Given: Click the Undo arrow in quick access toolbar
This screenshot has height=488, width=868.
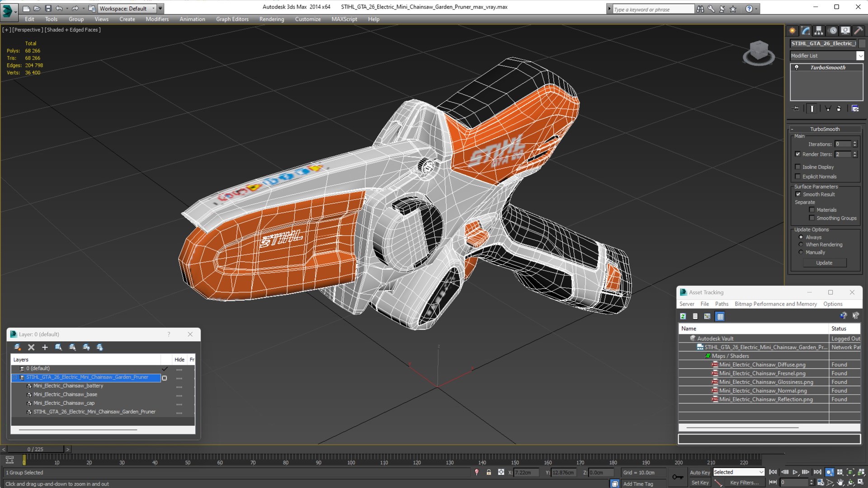Looking at the screenshot, I should coord(59,8).
